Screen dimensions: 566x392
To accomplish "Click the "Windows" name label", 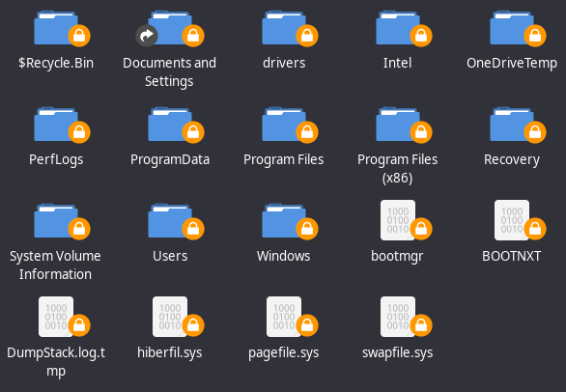I will [x=284, y=256].
